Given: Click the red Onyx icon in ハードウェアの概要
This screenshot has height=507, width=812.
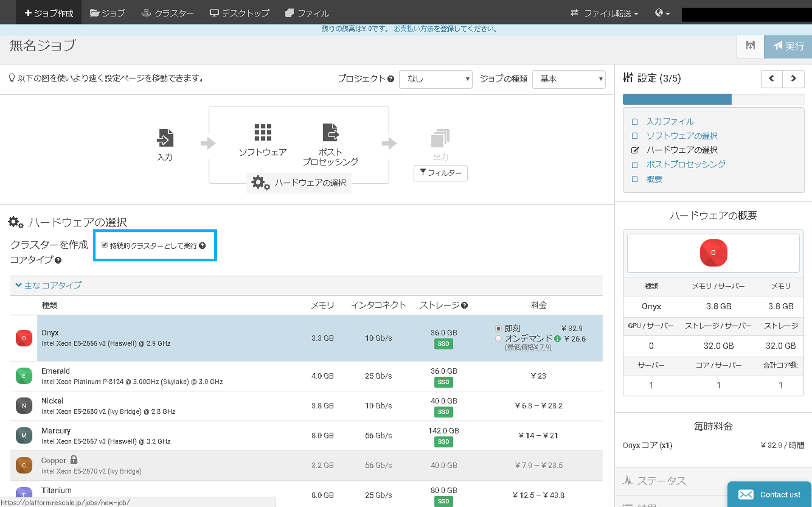Looking at the screenshot, I should click(x=713, y=253).
